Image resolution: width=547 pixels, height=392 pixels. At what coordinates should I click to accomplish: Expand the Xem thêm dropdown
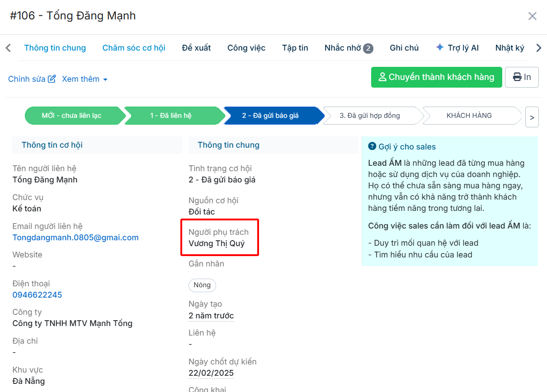[85, 79]
